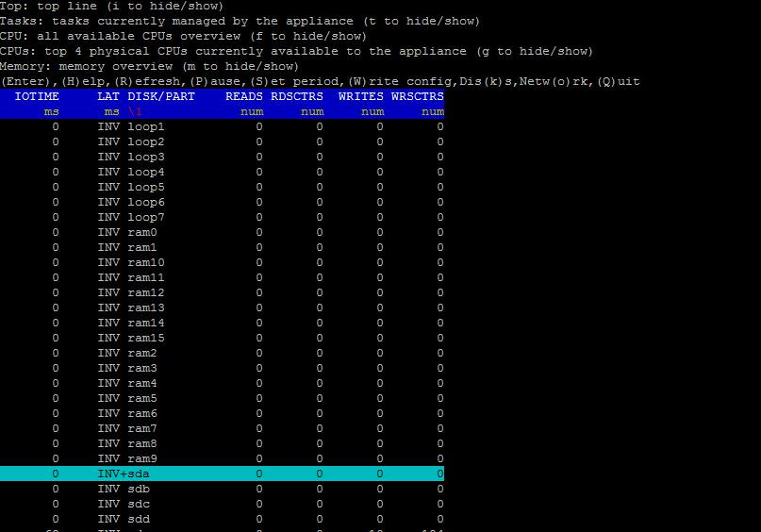Viewport: 761px width, 532px height.
Task: Click the Tasks hide/show hint line
Action: click(x=240, y=21)
